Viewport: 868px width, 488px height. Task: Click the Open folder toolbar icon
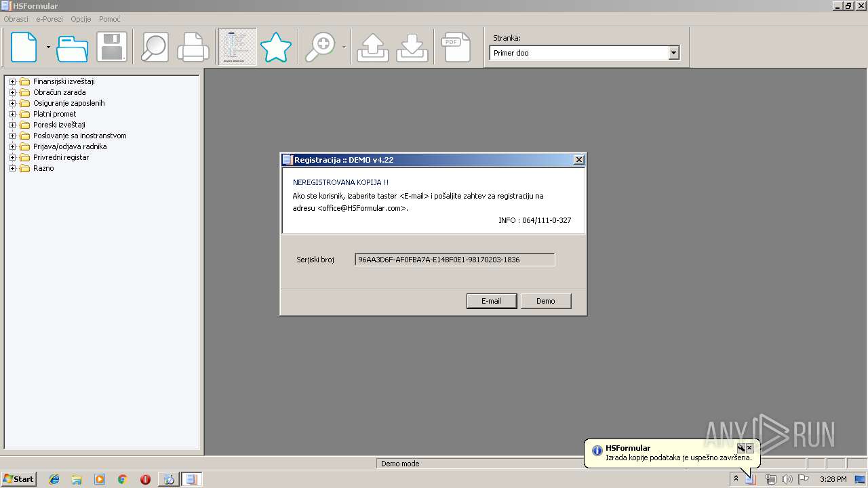pyautogui.click(x=73, y=47)
